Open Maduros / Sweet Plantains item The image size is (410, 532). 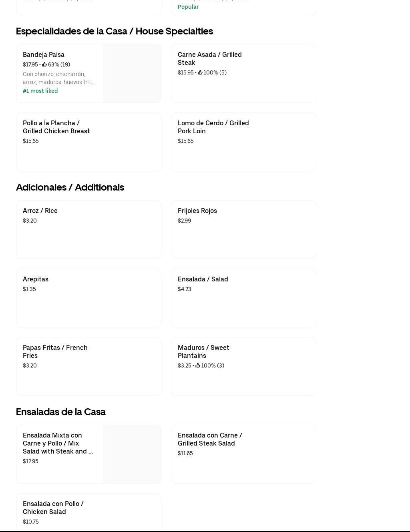(203, 351)
